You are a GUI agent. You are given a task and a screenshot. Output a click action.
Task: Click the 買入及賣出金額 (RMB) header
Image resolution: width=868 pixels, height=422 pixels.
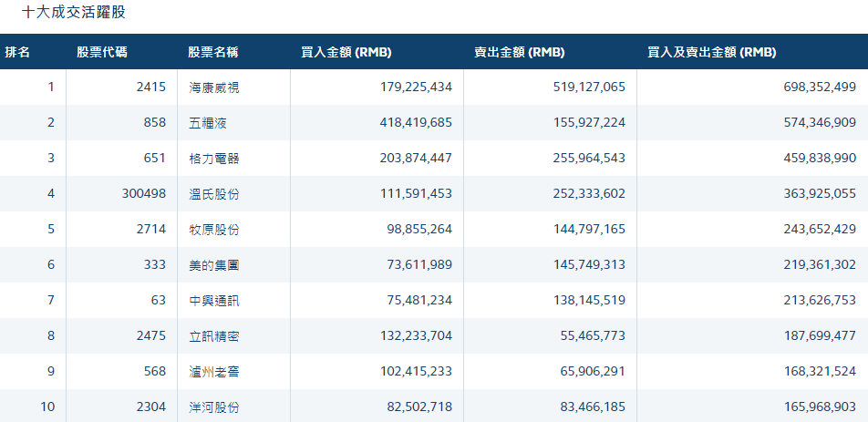pyautogui.click(x=711, y=53)
